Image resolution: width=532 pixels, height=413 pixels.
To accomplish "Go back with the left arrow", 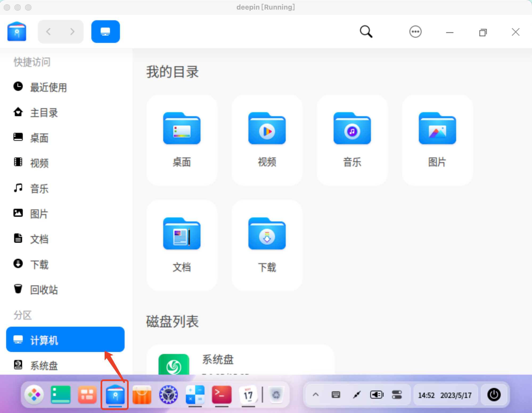I will (x=48, y=32).
